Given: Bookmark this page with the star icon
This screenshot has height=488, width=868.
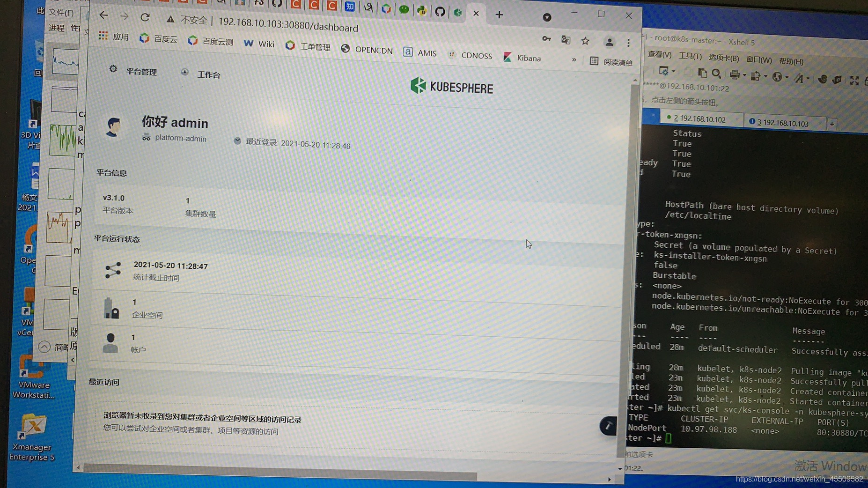Looking at the screenshot, I should pos(585,41).
